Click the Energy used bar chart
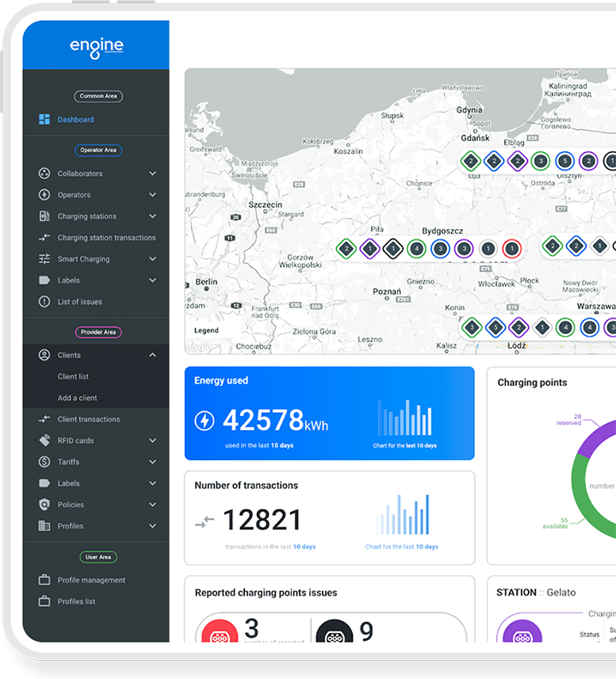Image resolution: width=616 pixels, height=679 pixels. [x=404, y=418]
